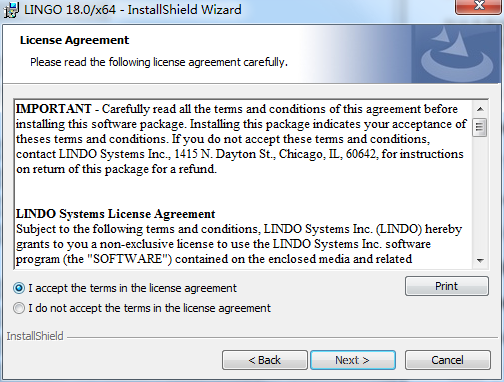The width and height of the screenshot is (504, 382).
Task: Click the 'LINDO Systems License Agreement' heading text
Action: pyautogui.click(x=116, y=214)
